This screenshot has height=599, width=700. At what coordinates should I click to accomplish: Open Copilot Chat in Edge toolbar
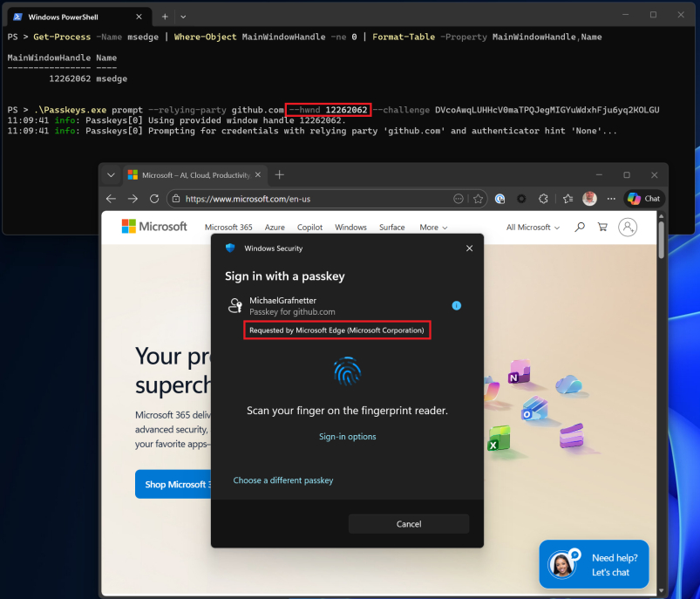pyautogui.click(x=643, y=199)
